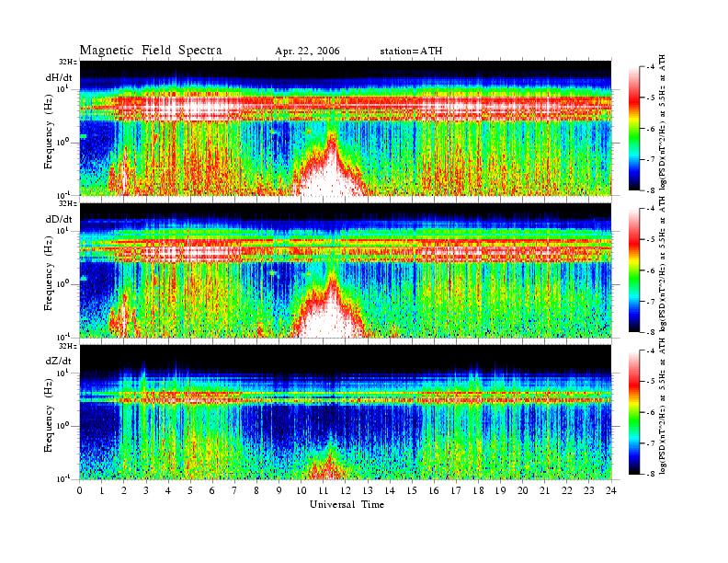Click the "Universal Time" axis label
The width and height of the screenshot is (728, 563).
(x=347, y=504)
